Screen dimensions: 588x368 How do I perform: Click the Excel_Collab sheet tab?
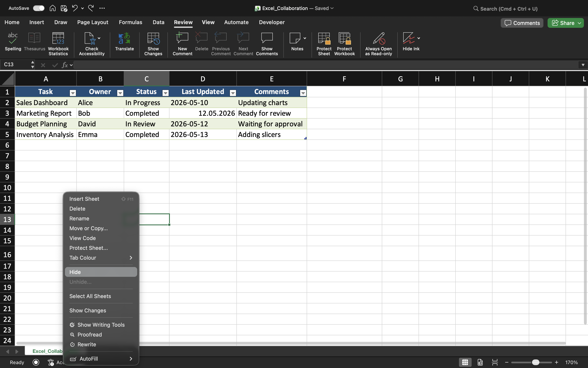(x=44, y=351)
